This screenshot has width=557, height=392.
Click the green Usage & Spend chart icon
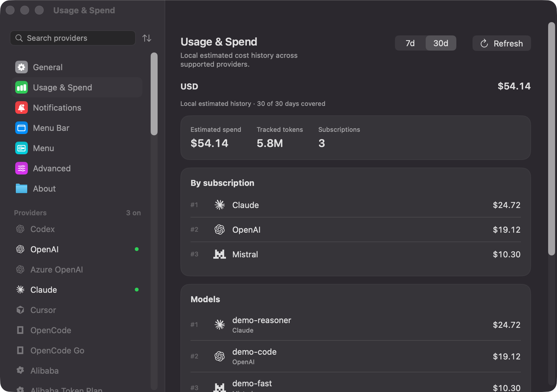coord(22,87)
